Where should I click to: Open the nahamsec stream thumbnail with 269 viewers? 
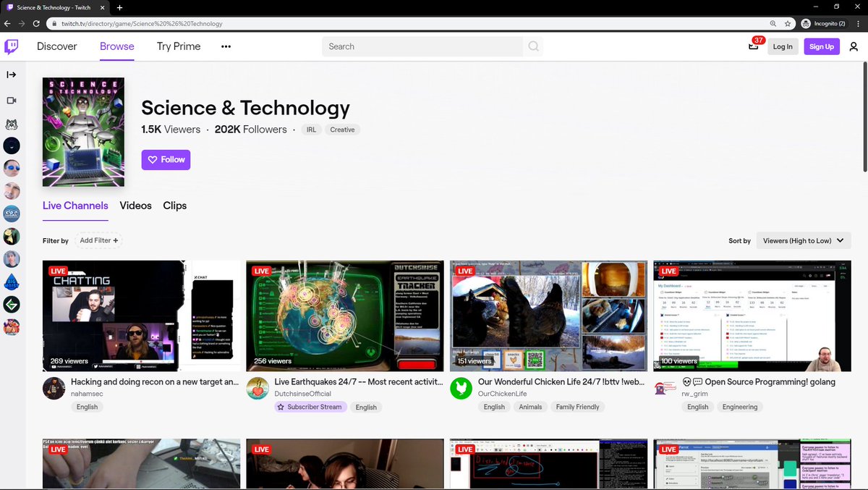coord(142,316)
